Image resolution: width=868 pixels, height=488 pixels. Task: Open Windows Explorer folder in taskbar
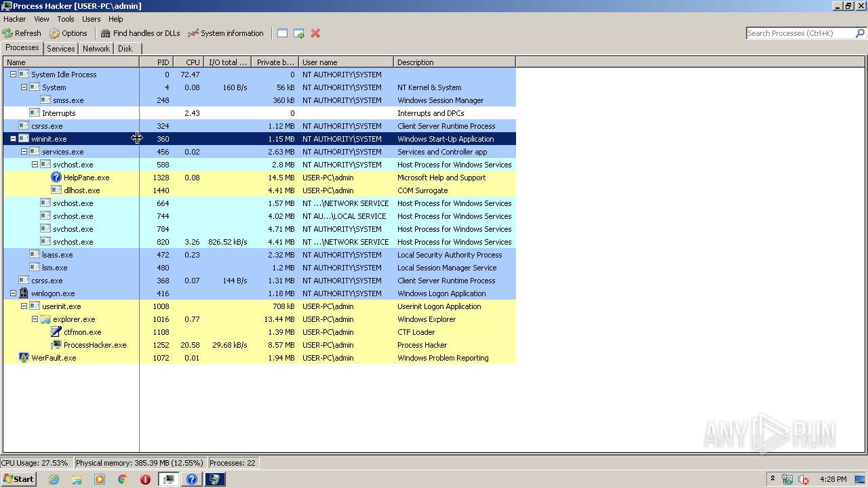point(77,479)
